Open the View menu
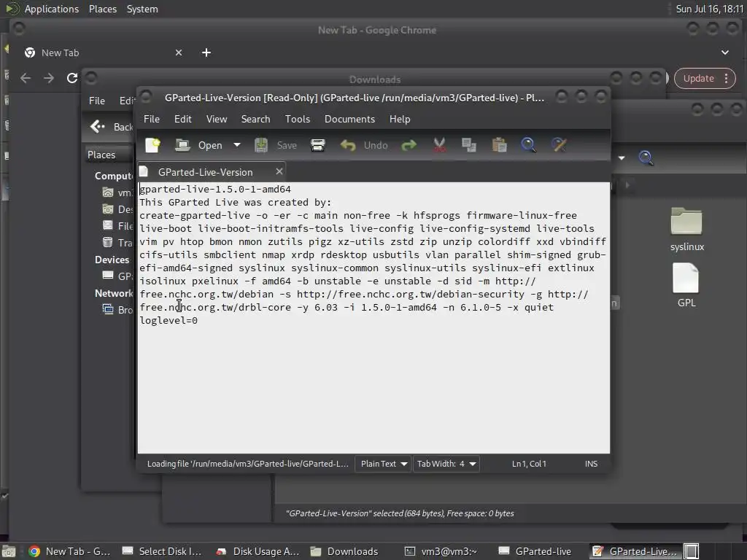The width and height of the screenshot is (747, 560). point(217,119)
